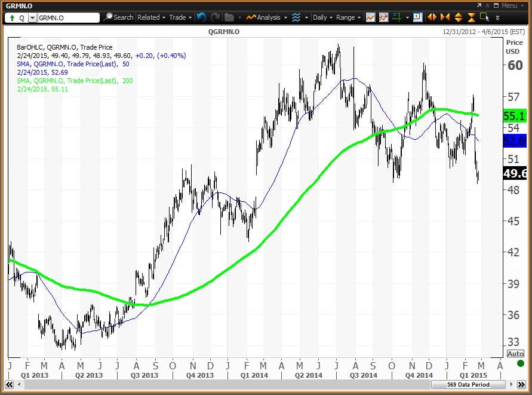Click the green status indicator dot

coord(520,363)
